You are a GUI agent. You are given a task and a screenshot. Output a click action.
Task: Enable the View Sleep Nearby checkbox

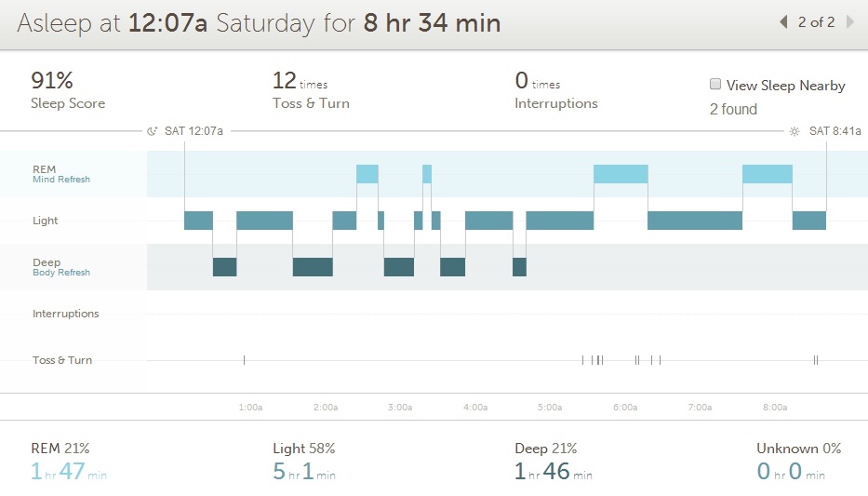click(715, 85)
